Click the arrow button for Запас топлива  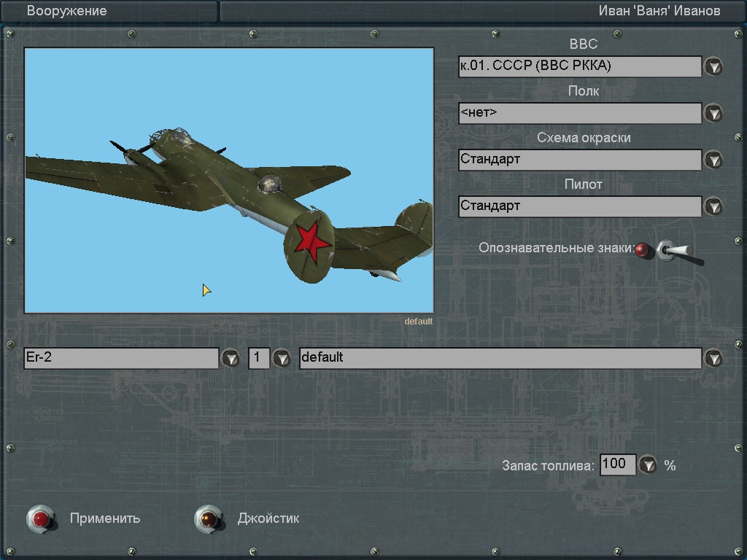click(647, 465)
